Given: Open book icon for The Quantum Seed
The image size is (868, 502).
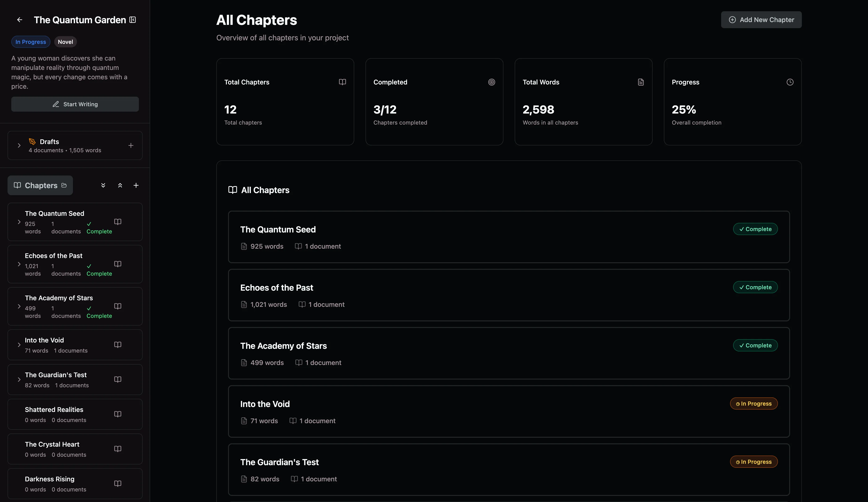Looking at the screenshot, I should [x=118, y=222].
